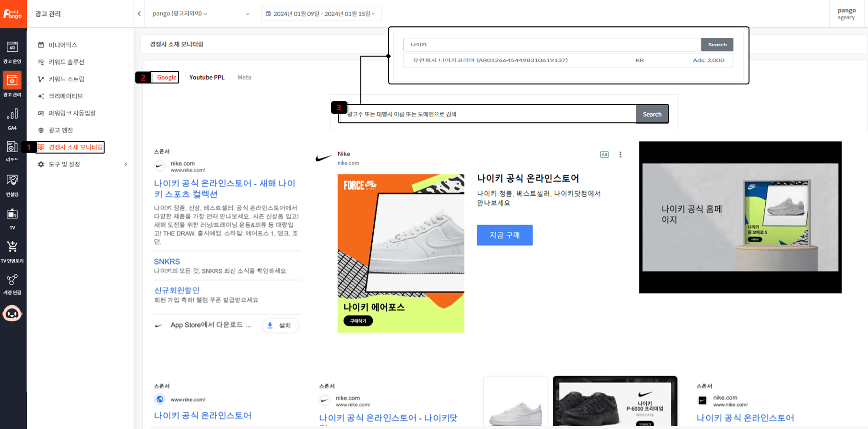The image size is (868, 429).
Task: Click the white sneaker product thumbnail at bottom
Action: pyautogui.click(x=515, y=402)
